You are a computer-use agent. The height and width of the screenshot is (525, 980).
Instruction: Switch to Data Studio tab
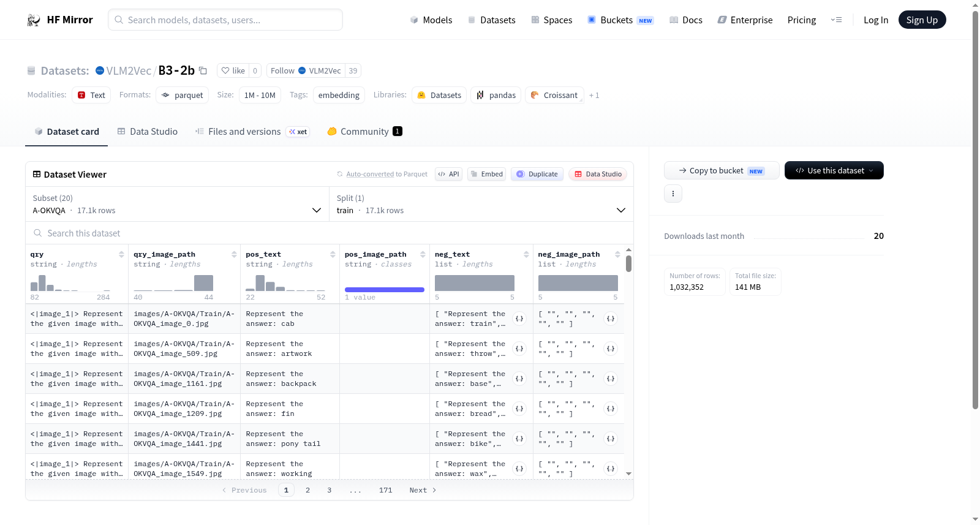coord(148,132)
